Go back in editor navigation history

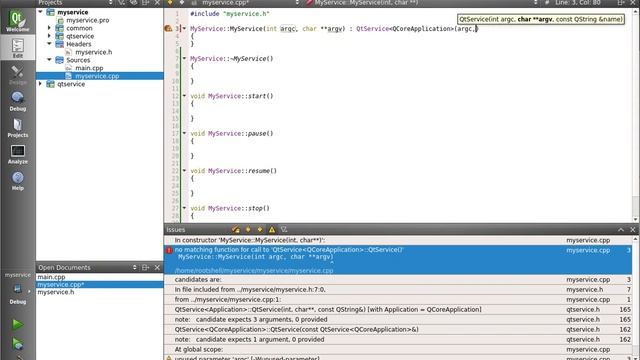click(x=170, y=3)
